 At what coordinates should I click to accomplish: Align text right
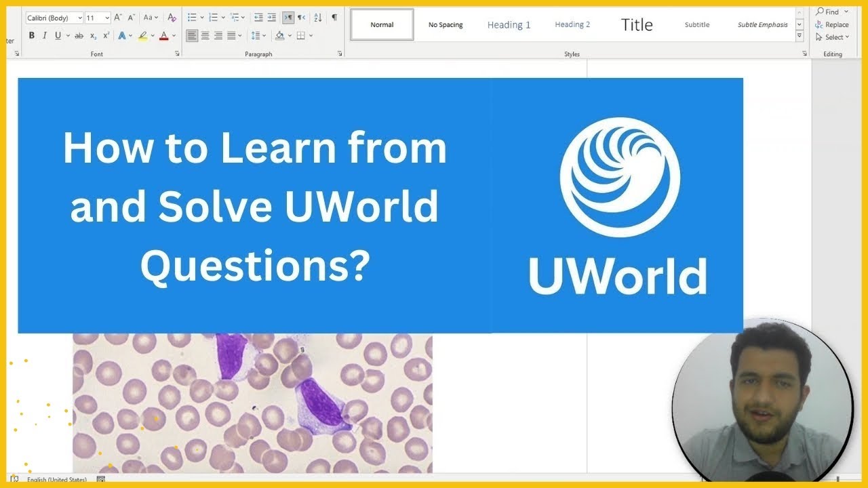(218, 35)
